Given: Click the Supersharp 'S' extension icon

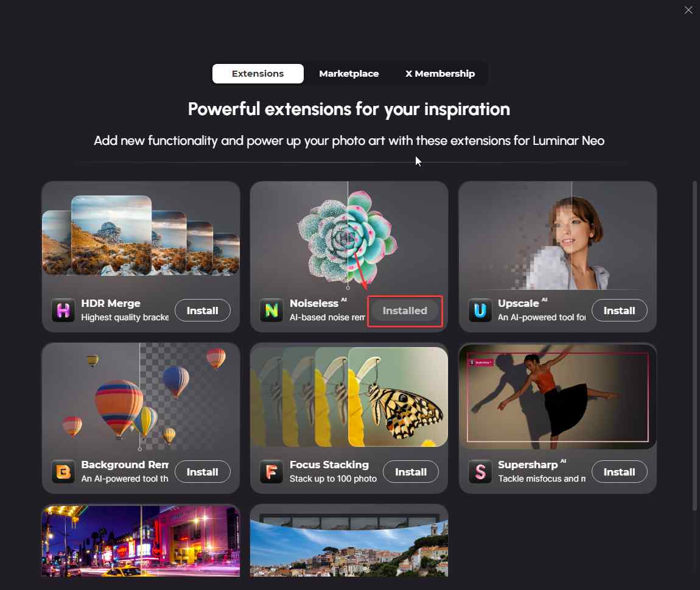Looking at the screenshot, I should tap(480, 472).
